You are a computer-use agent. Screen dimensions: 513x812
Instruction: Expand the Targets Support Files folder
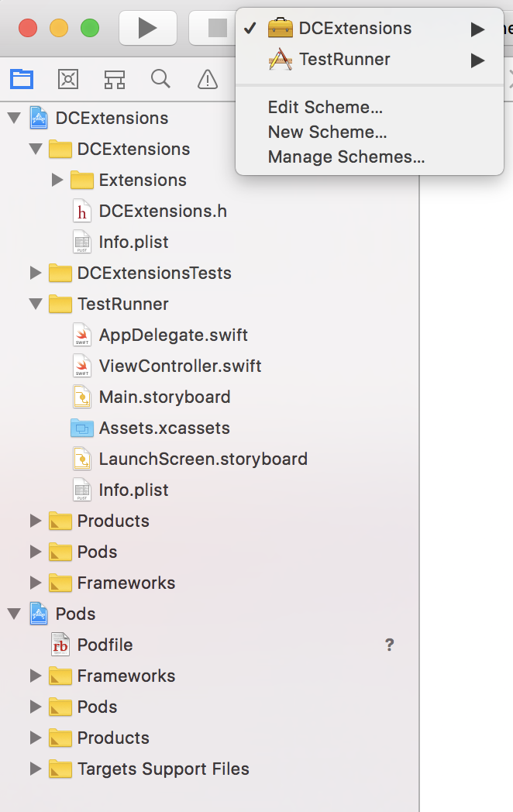(x=36, y=769)
